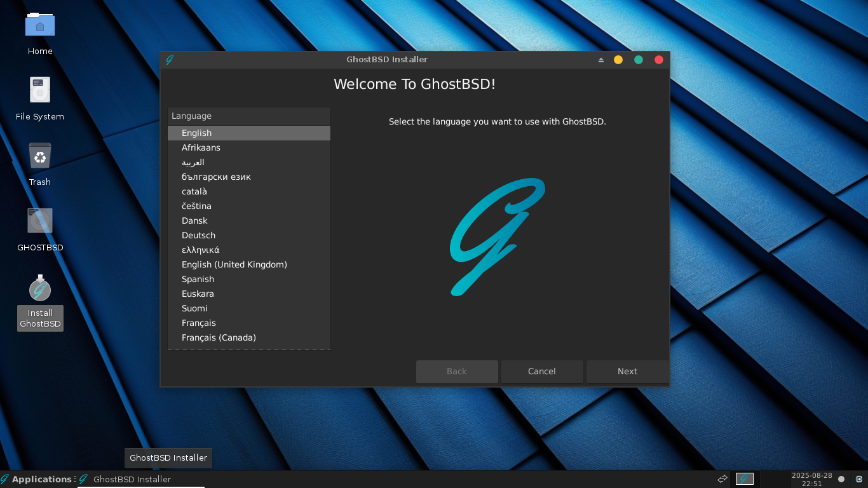
Task: Choose ελληνικά in the language list
Action: pos(249,250)
